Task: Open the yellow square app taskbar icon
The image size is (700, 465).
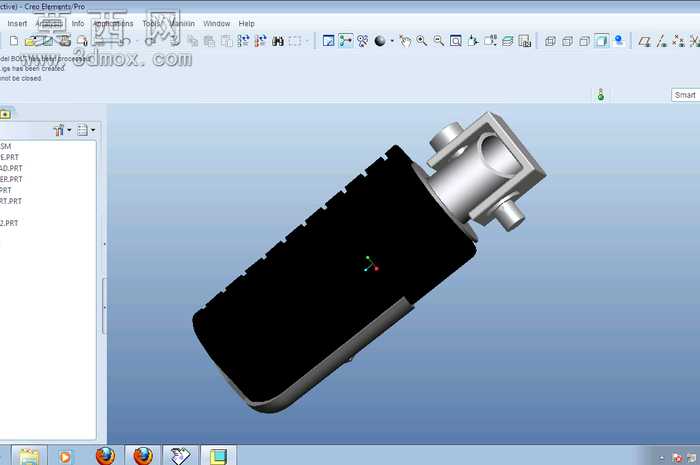Action: (218, 457)
